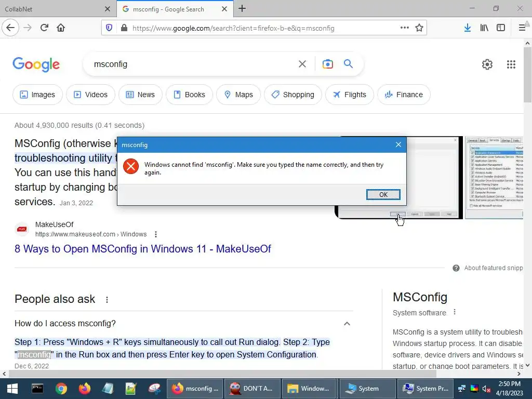Viewport: 532px width, 399px height.
Task: Collapse How do I access msconfig question
Action: point(347,323)
